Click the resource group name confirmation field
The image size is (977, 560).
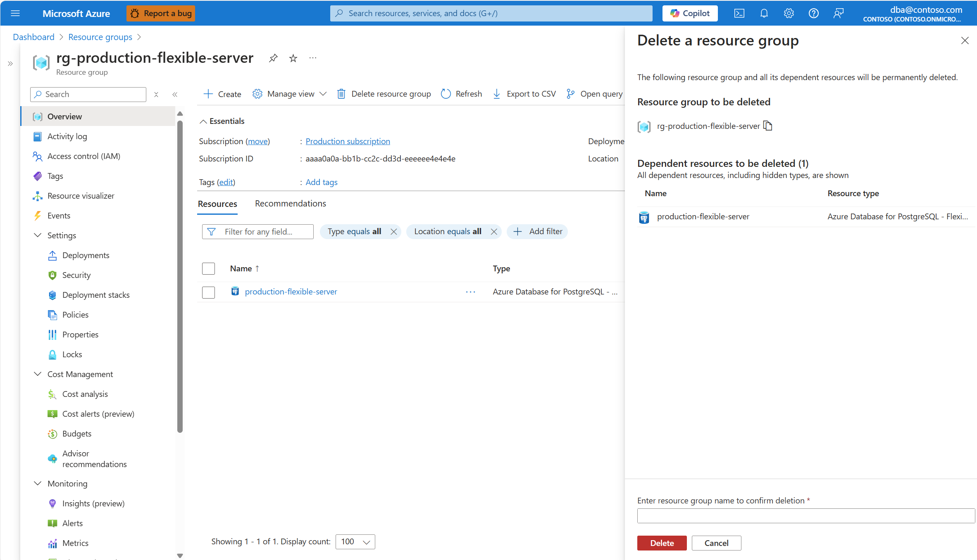tap(805, 516)
